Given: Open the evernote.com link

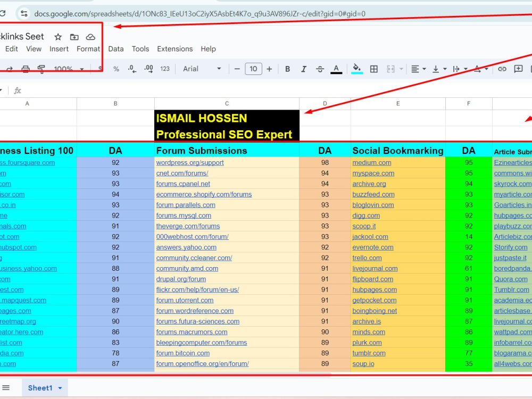Looking at the screenshot, I should coord(373,247).
